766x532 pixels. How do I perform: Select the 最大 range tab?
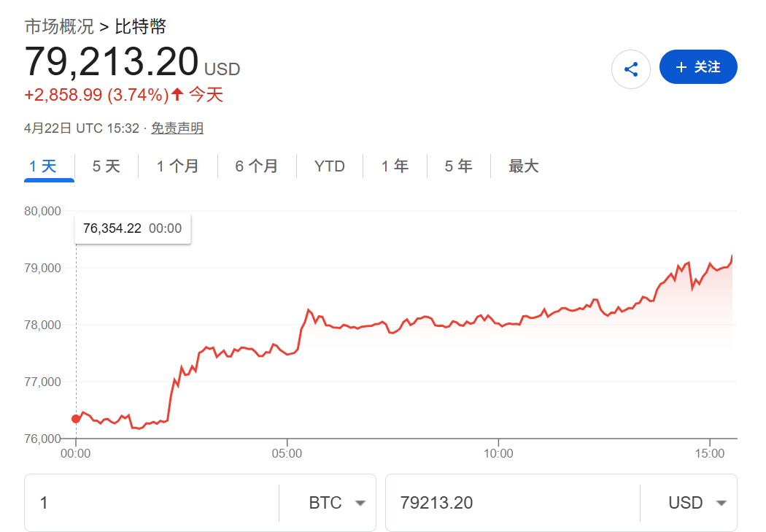coord(523,166)
